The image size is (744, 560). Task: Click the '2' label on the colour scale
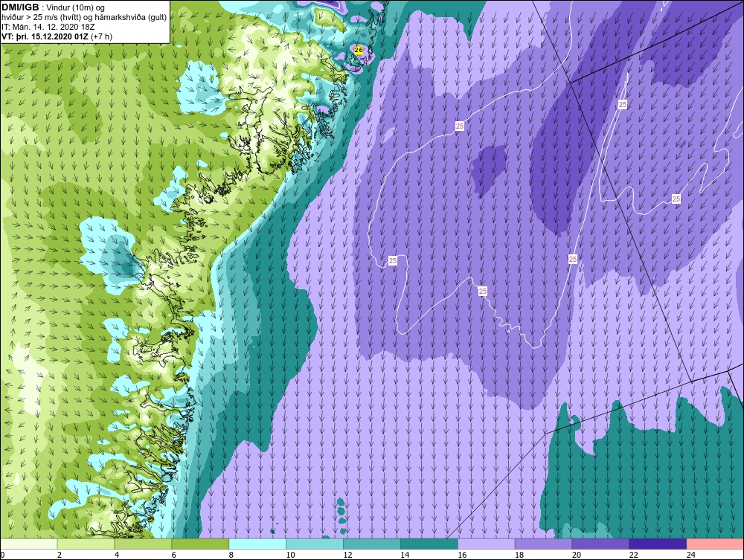60,555
